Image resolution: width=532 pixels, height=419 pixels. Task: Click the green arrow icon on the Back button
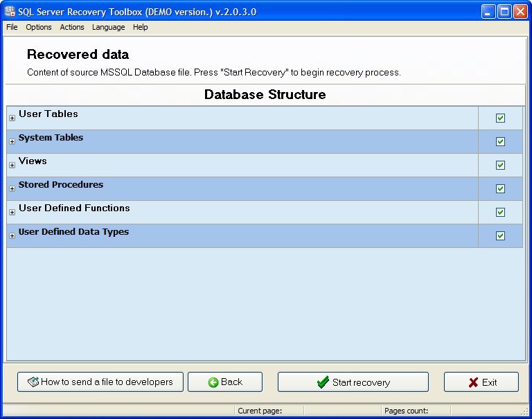pyautogui.click(x=213, y=382)
